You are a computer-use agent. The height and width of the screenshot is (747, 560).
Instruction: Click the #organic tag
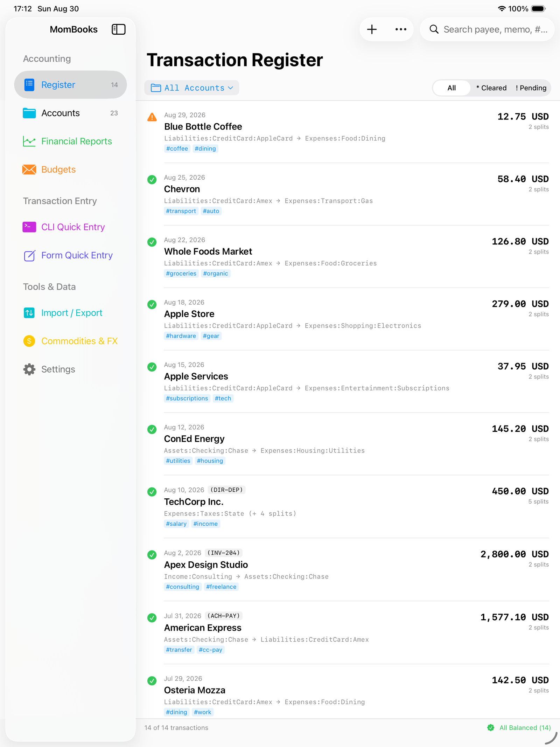point(216,274)
